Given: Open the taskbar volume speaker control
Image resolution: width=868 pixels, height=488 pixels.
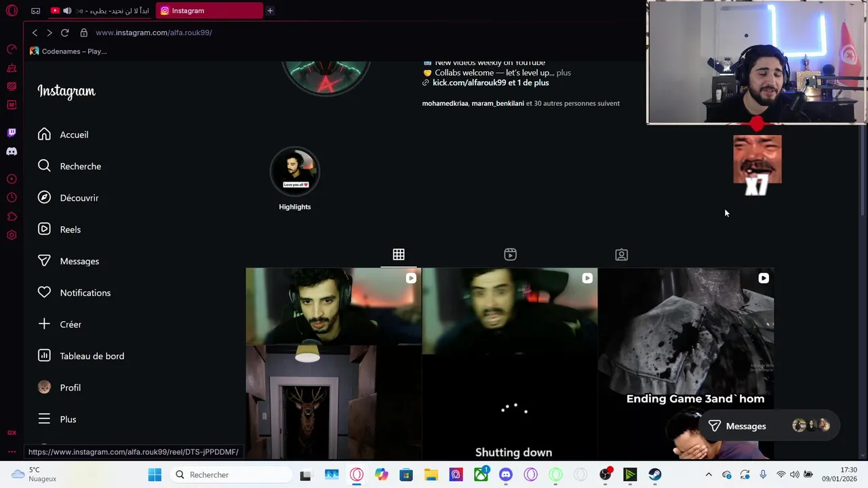Looking at the screenshot, I should (x=795, y=475).
